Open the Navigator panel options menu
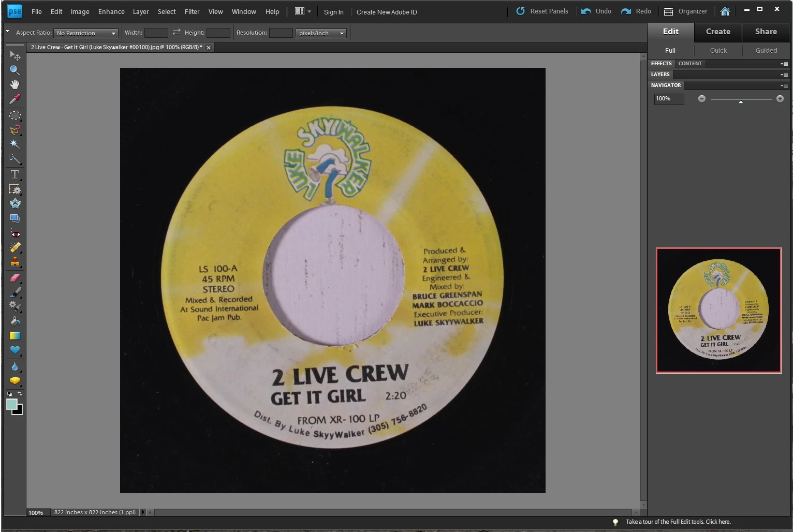The image size is (793, 532). click(x=784, y=85)
